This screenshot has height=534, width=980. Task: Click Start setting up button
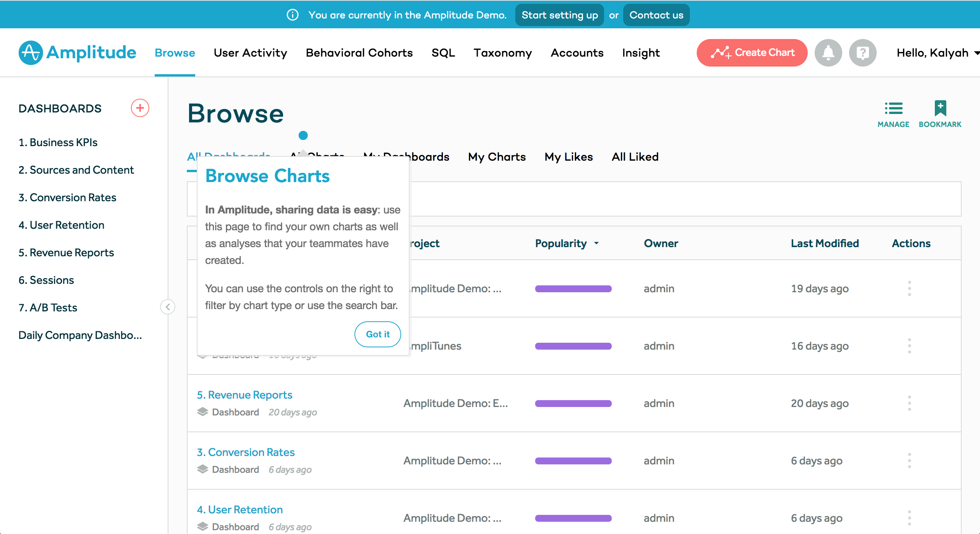point(559,15)
